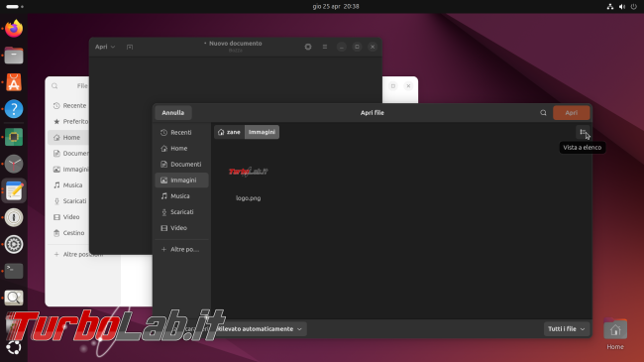The height and width of the screenshot is (362, 644).
Task: Open Help from the dock
Action: pos(14,109)
